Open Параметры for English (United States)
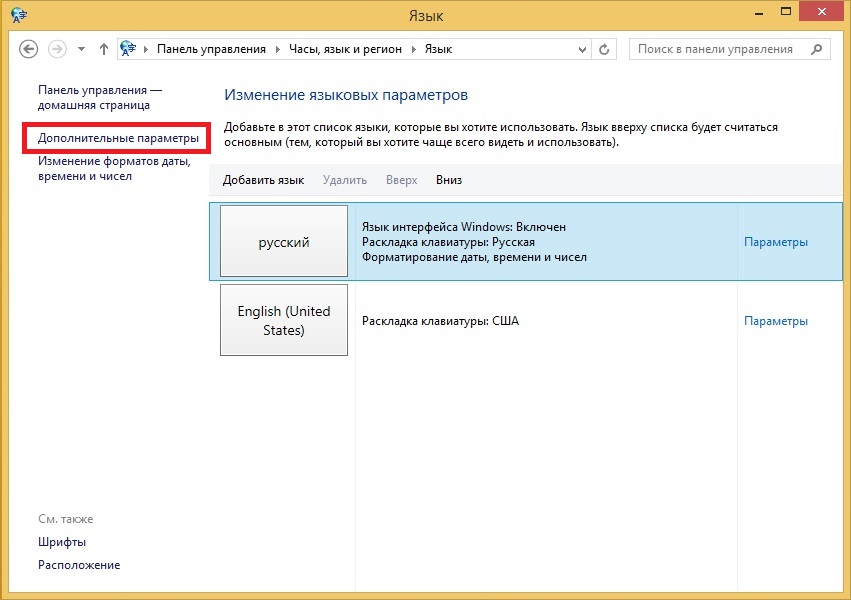Viewport: 851px width, 600px height. [775, 321]
